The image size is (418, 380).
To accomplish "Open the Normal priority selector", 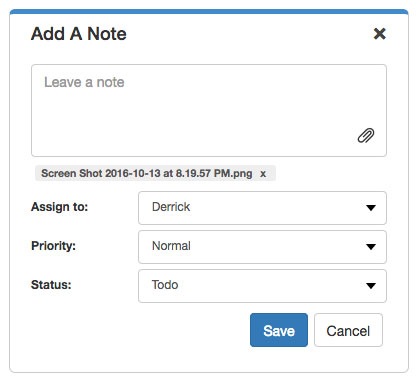I will pos(262,247).
